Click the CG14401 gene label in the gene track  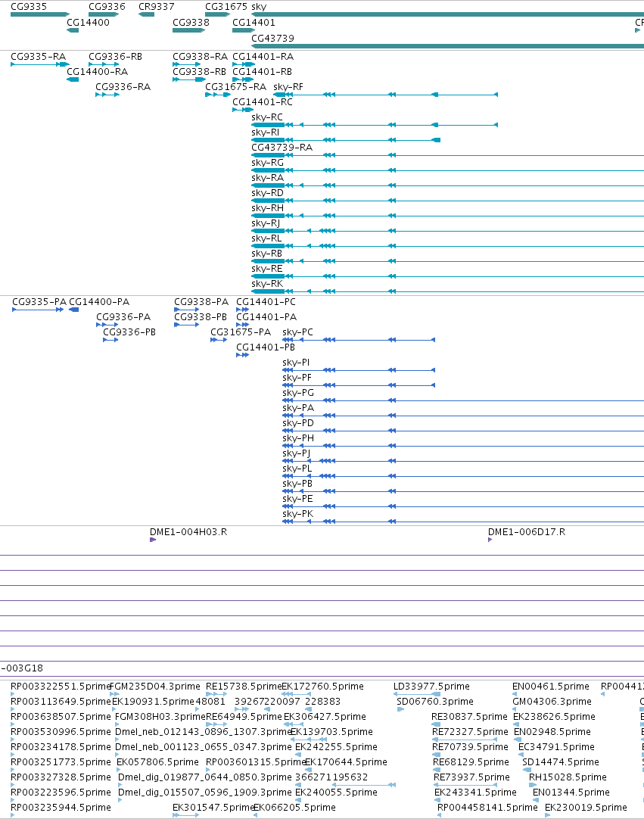coord(254,23)
